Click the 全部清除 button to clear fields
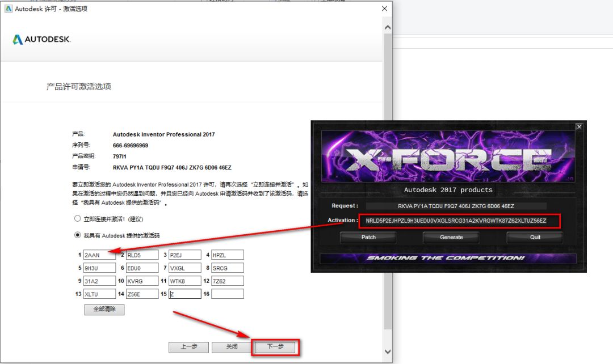This screenshot has width=613, height=364. [104, 310]
